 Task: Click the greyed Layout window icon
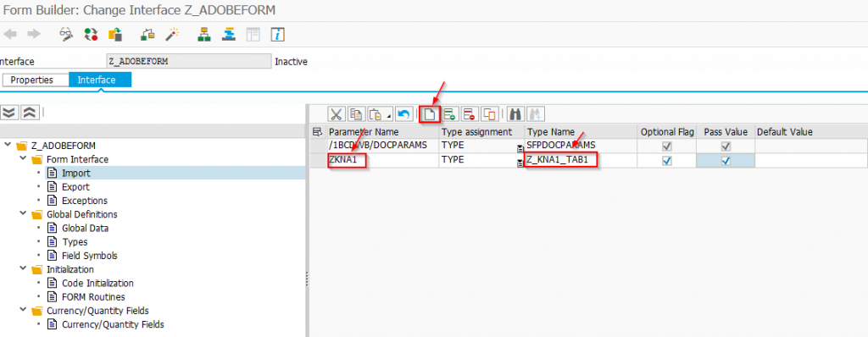click(x=253, y=35)
